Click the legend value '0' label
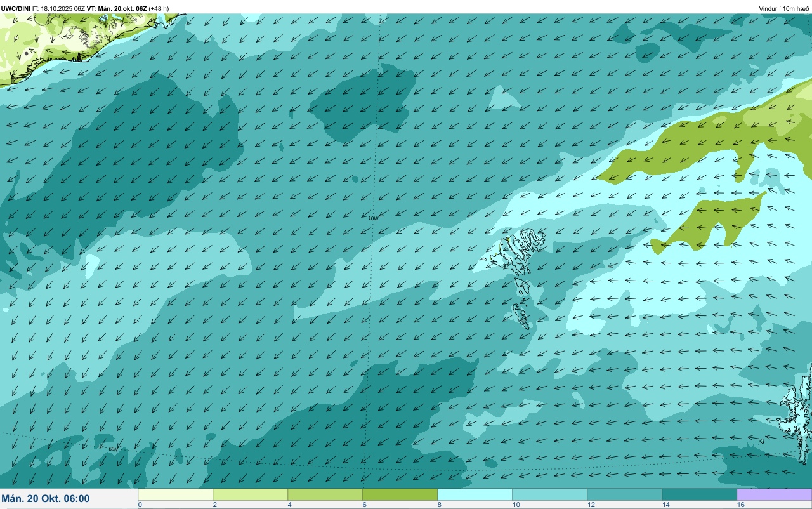Viewport: 812px width, 509px height. point(140,505)
